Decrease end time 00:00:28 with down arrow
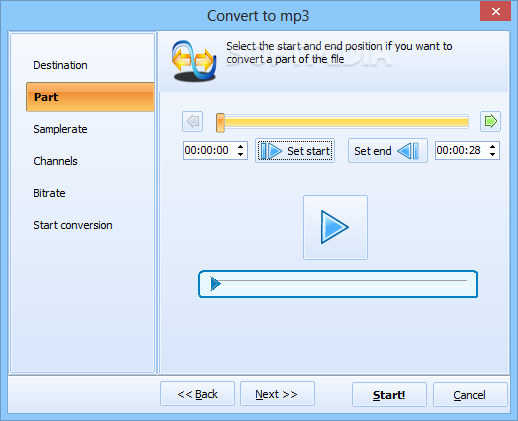518x421 pixels. [x=492, y=154]
